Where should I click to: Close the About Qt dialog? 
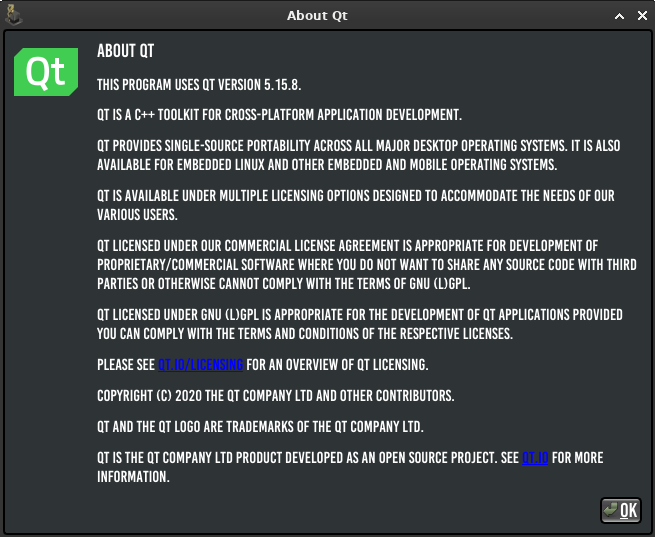pos(642,16)
